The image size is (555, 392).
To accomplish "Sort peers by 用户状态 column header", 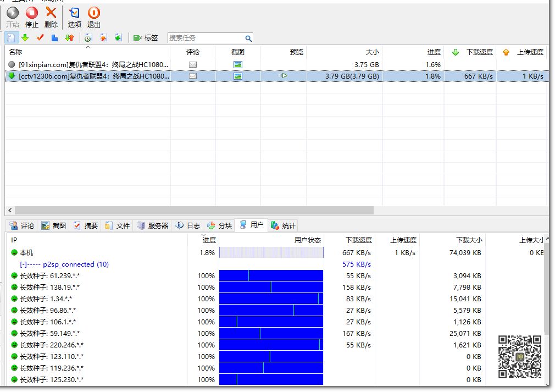I will [271, 240].
